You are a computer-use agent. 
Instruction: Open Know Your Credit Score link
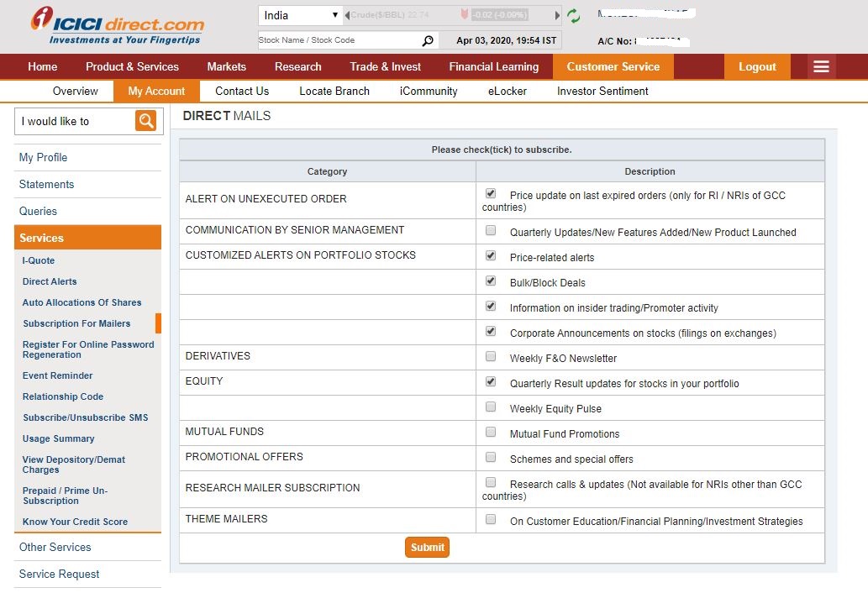coord(75,522)
